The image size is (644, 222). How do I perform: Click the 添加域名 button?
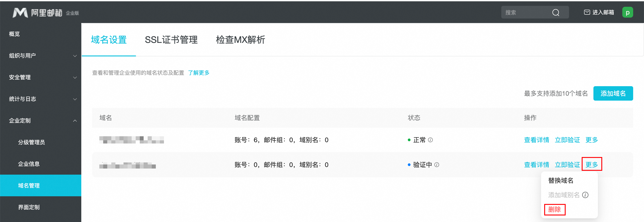click(x=613, y=93)
